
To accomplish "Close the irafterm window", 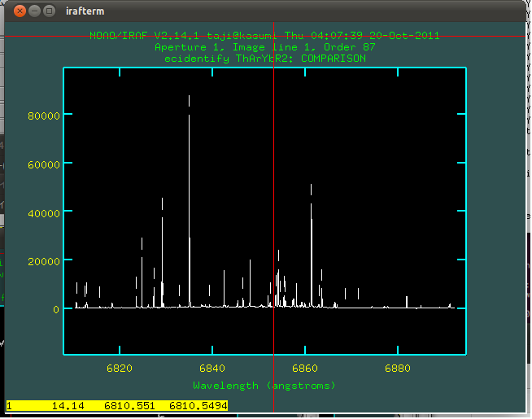I will 20,11.
